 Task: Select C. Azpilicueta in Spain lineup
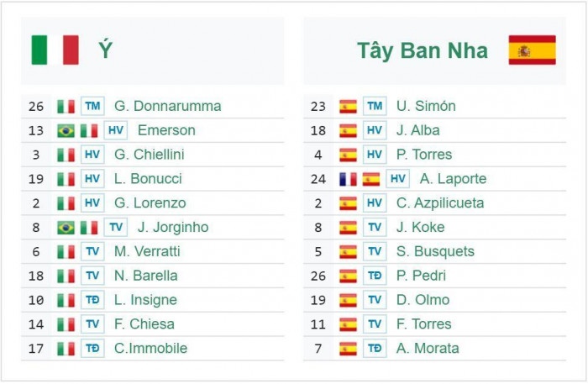click(440, 203)
